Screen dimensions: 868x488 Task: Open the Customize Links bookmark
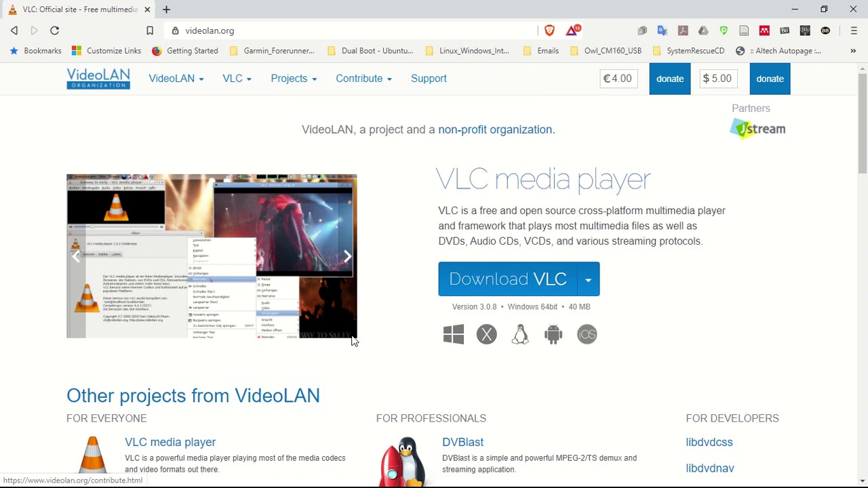tap(106, 51)
